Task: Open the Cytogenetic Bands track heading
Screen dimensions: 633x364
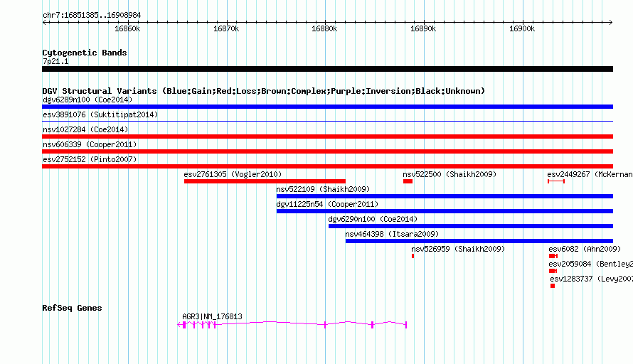Action: pyautogui.click(x=85, y=53)
